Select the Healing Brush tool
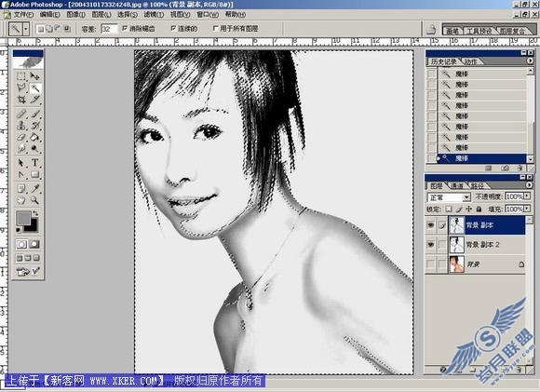This screenshot has width=540, height=392. [x=21, y=114]
